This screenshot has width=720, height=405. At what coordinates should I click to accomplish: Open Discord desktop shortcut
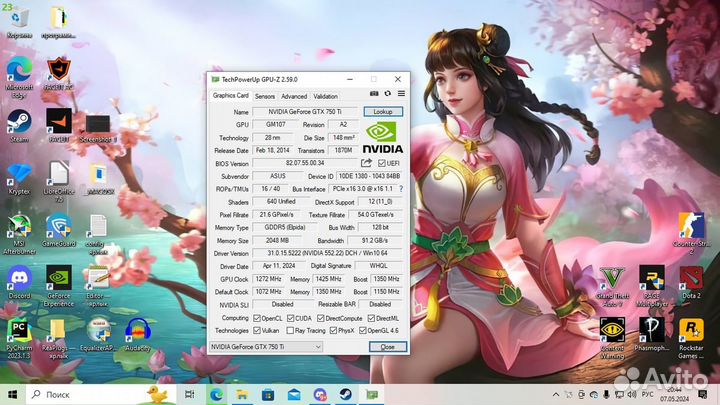19,282
